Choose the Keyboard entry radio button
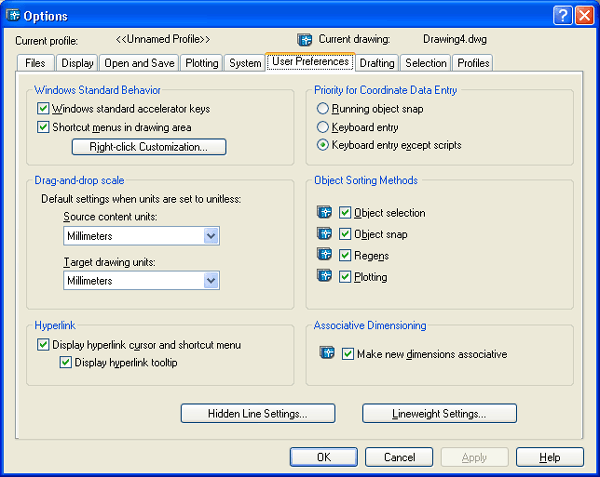Image resolution: width=600 pixels, height=477 pixels. 322,127
